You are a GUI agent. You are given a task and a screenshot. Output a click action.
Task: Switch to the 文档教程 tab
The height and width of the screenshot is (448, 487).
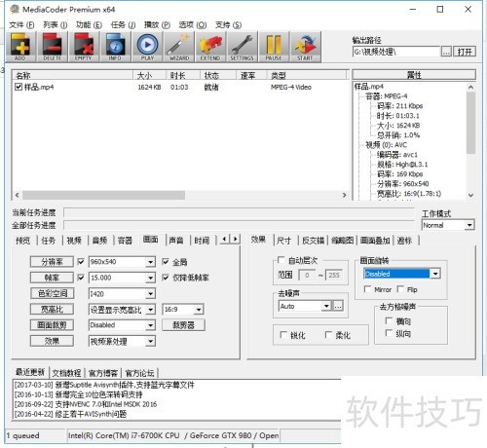[x=67, y=373]
